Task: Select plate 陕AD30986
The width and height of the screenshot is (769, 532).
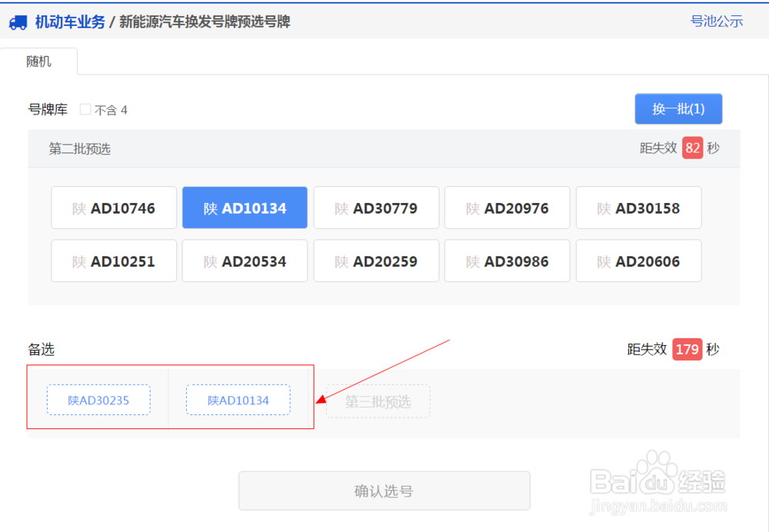Action: [507, 261]
